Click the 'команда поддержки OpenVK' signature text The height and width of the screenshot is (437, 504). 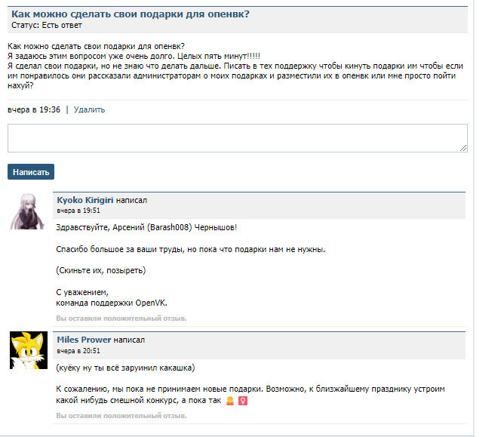point(112,303)
